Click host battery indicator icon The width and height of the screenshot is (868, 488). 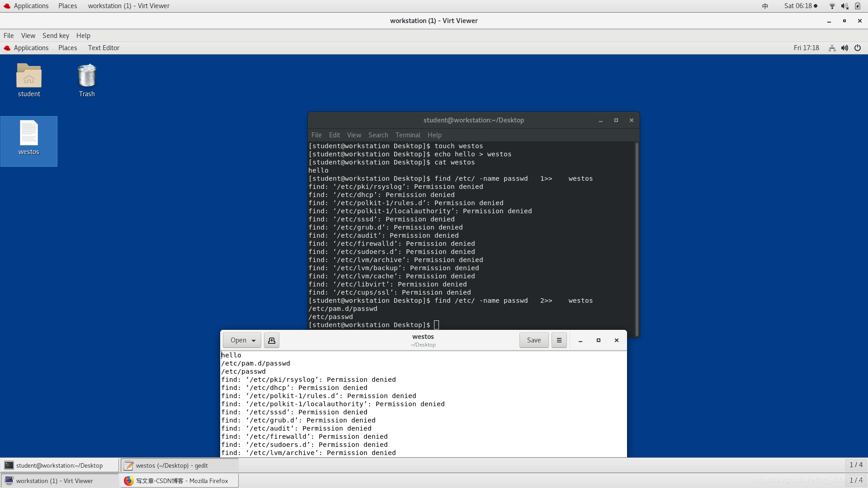(858, 6)
